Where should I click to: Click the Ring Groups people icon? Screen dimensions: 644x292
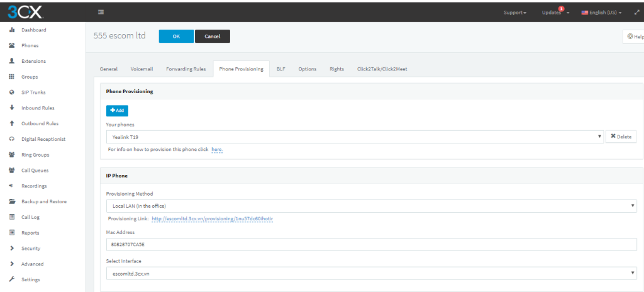tap(12, 155)
